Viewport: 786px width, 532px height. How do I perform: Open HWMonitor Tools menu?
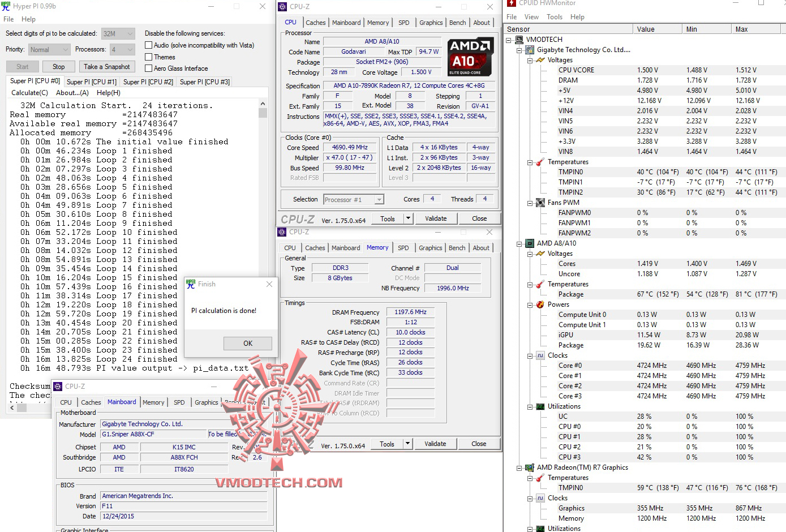555,17
